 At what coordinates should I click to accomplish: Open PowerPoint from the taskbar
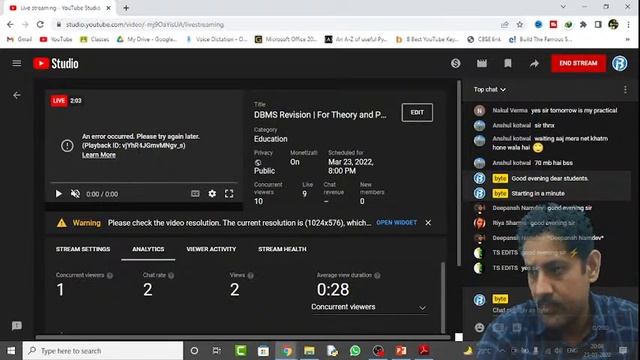pos(401,351)
